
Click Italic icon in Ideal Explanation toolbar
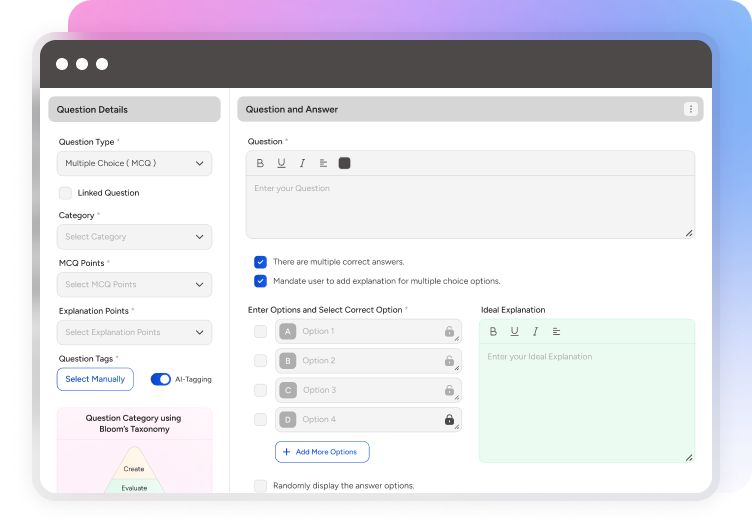click(x=535, y=331)
